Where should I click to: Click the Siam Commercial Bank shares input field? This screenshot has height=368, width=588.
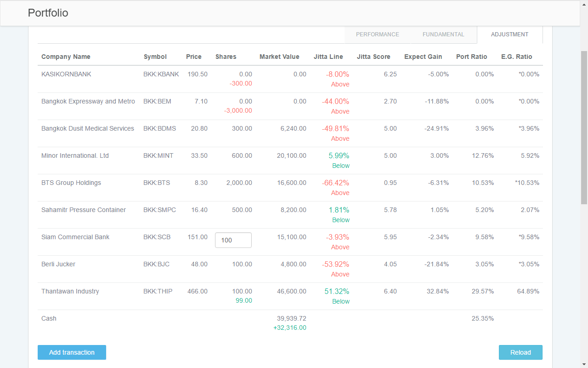tap(233, 240)
